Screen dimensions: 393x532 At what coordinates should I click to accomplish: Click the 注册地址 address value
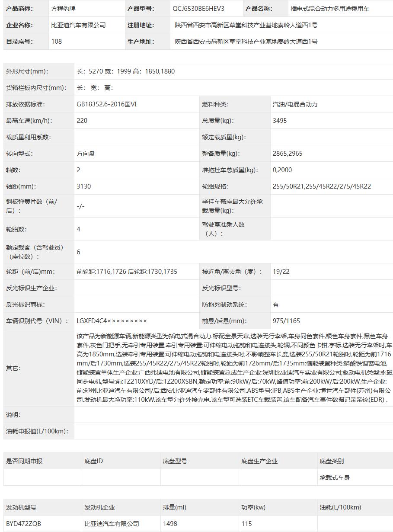click(x=246, y=25)
